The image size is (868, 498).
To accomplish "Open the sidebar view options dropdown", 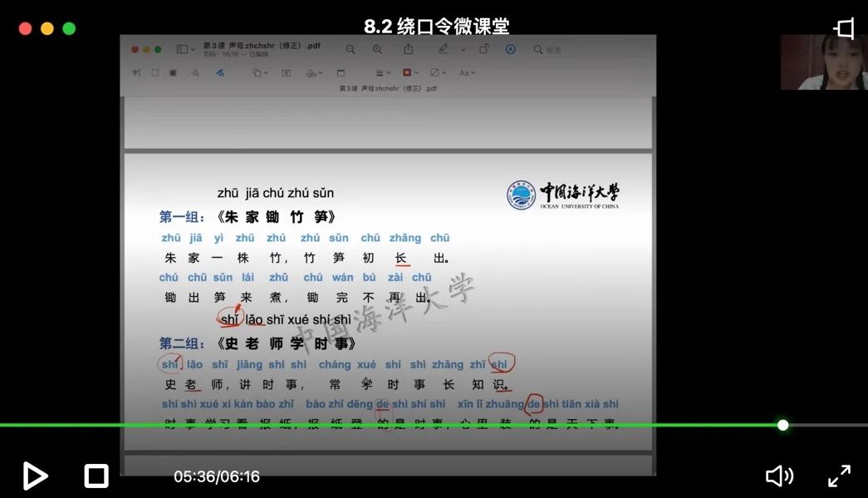I will pos(184,48).
